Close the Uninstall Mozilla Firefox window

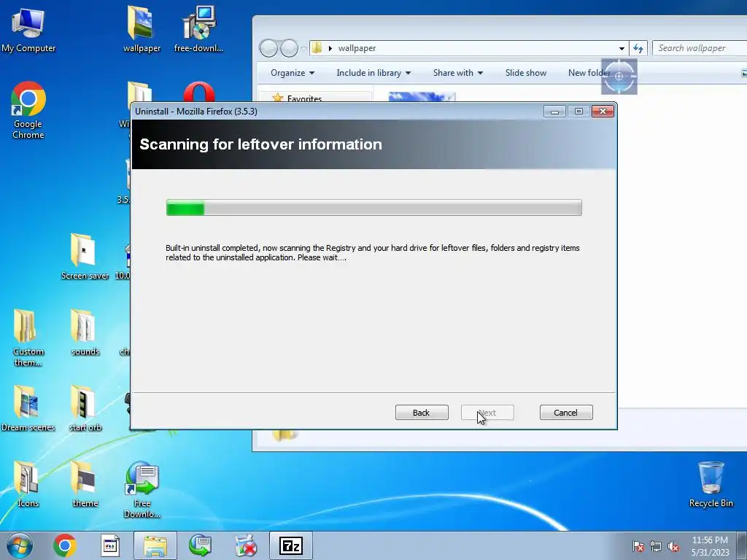tap(603, 112)
